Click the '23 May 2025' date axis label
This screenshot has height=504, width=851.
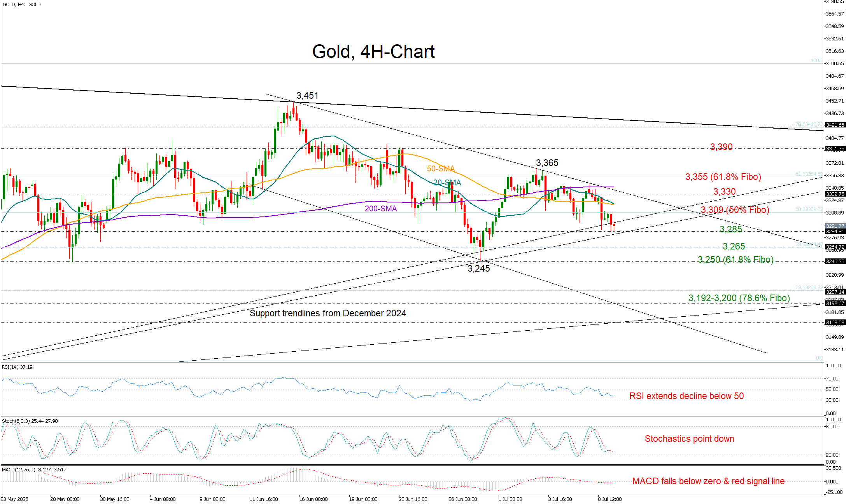[x=15, y=499]
